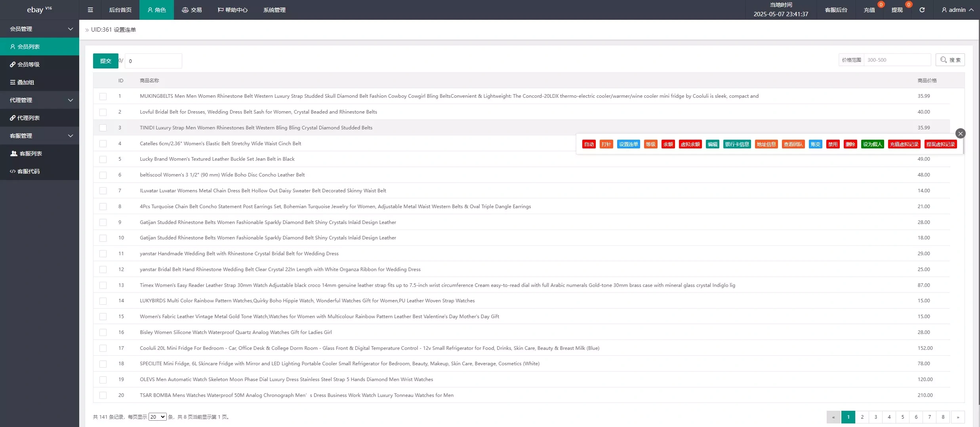Open the 系统管理 top menu

click(x=274, y=10)
